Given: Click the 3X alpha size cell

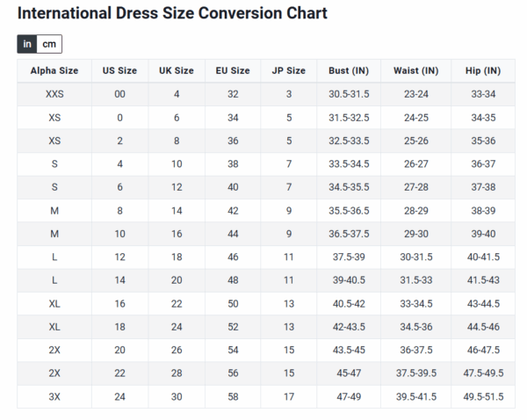Looking at the screenshot, I should 54,396.
